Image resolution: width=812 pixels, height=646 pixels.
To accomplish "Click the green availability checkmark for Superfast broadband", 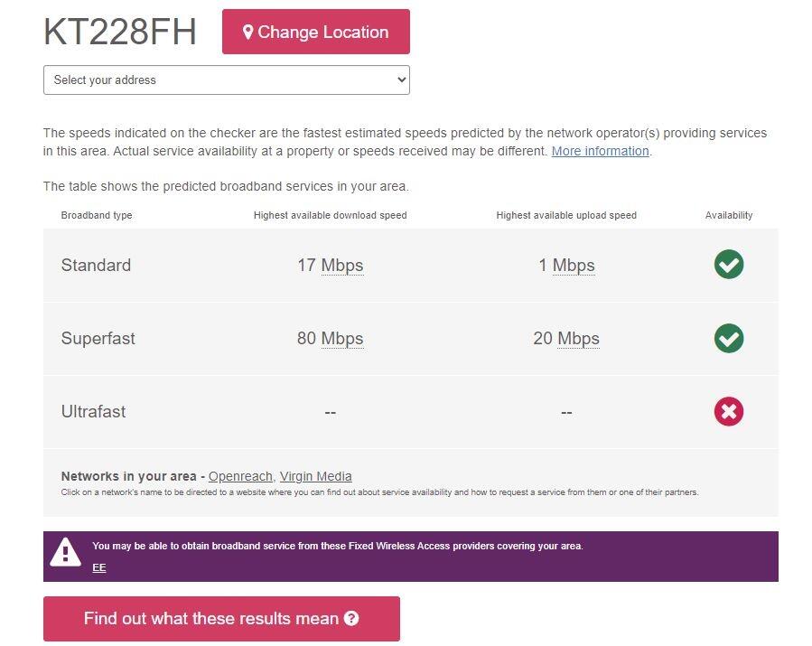I will [728, 338].
